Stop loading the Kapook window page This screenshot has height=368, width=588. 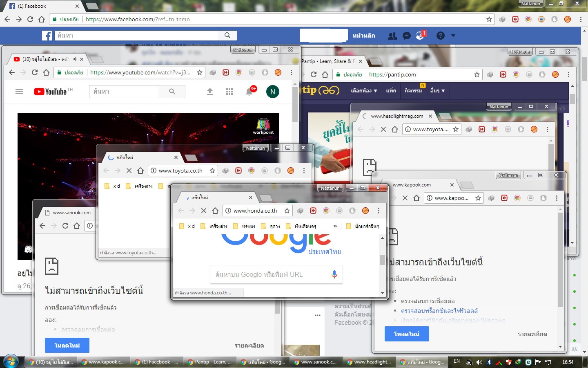[x=405, y=198]
